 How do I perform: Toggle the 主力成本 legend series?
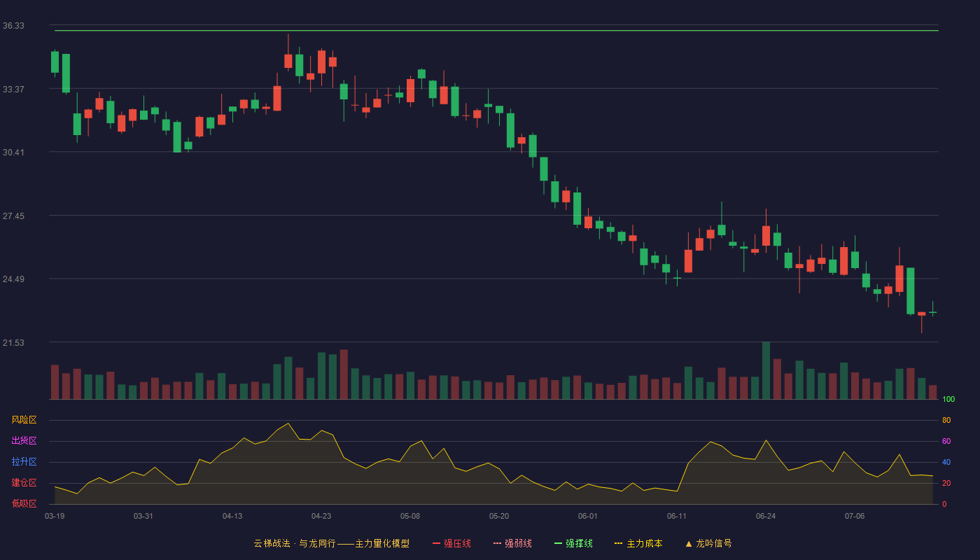638,543
